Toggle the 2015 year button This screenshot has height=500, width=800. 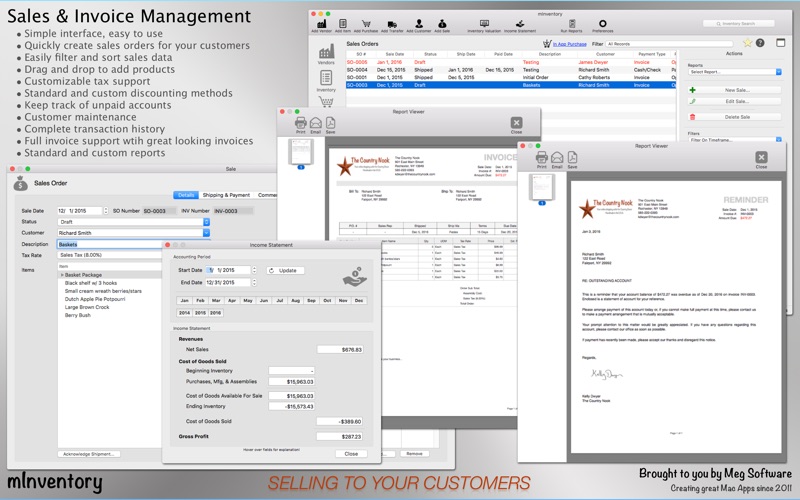coord(200,313)
